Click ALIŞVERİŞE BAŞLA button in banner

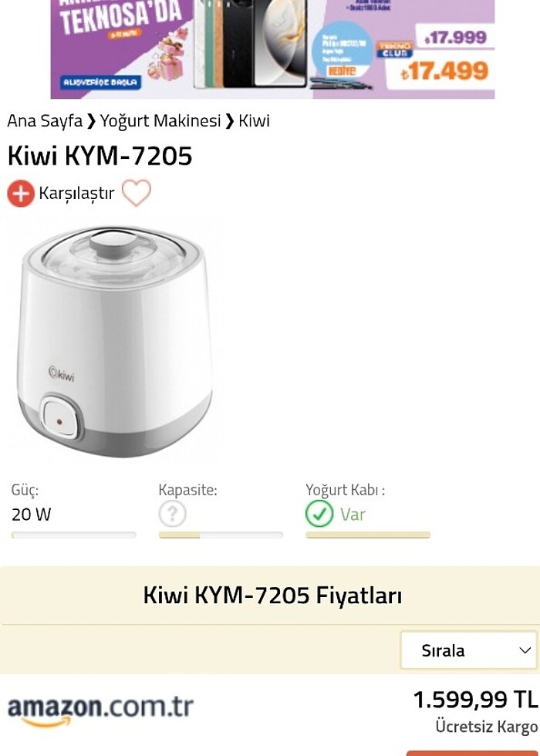(101, 82)
